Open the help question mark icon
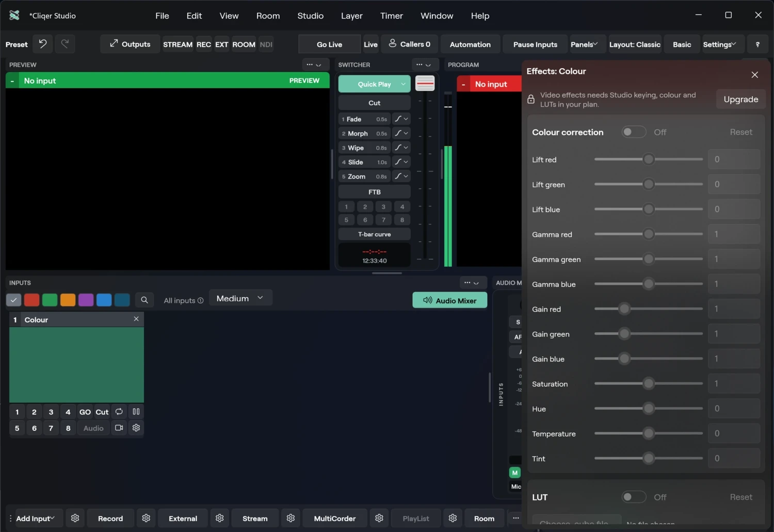 point(757,44)
